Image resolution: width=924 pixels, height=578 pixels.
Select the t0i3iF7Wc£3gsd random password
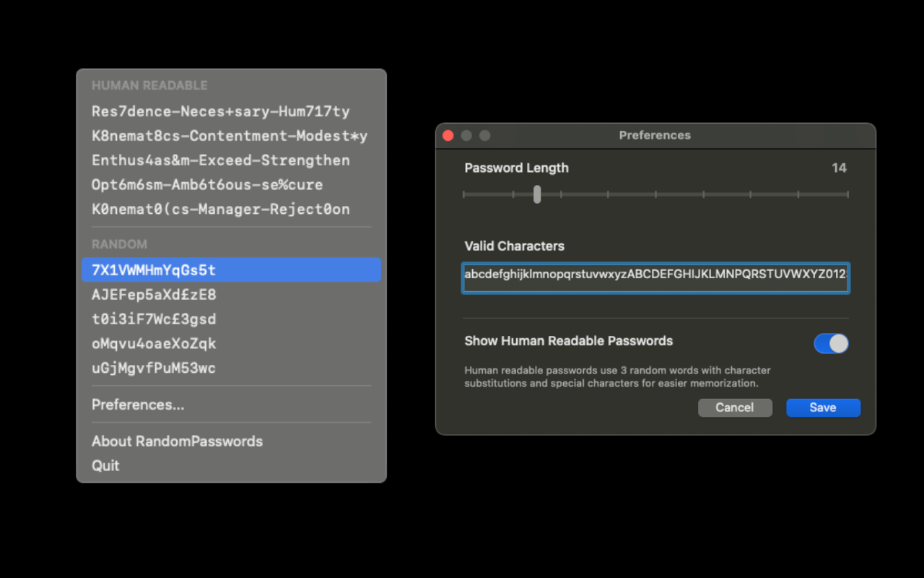pyautogui.click(x=153, y=319)
